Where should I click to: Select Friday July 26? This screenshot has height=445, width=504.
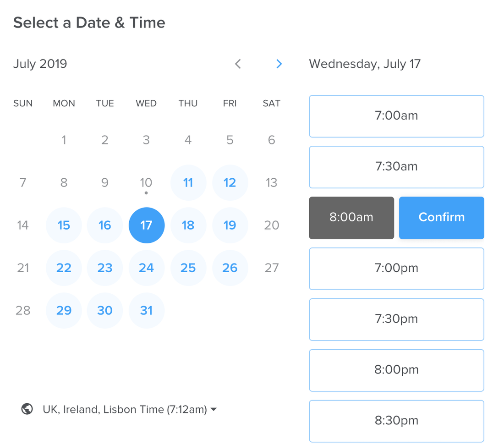(x=230, y=268)
